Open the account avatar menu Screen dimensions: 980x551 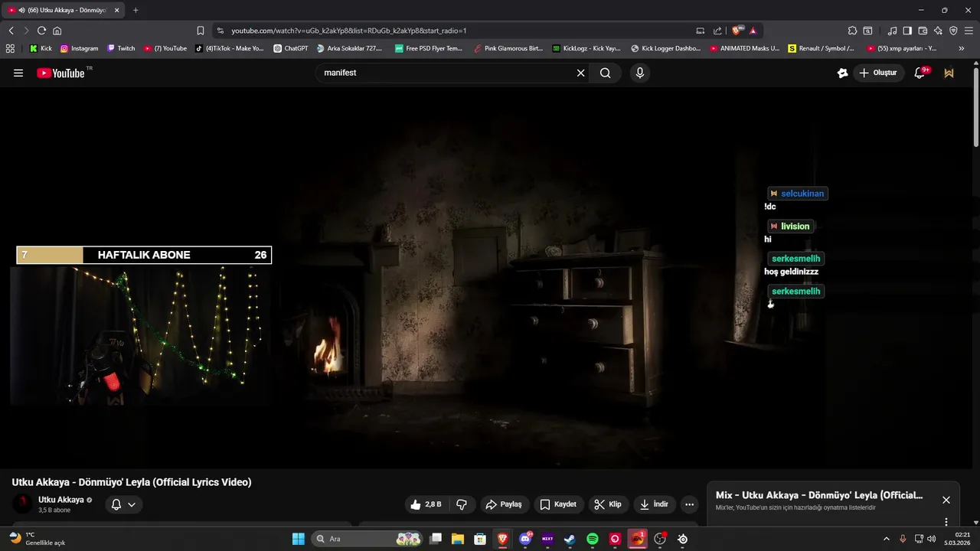(x=949, y=73)
